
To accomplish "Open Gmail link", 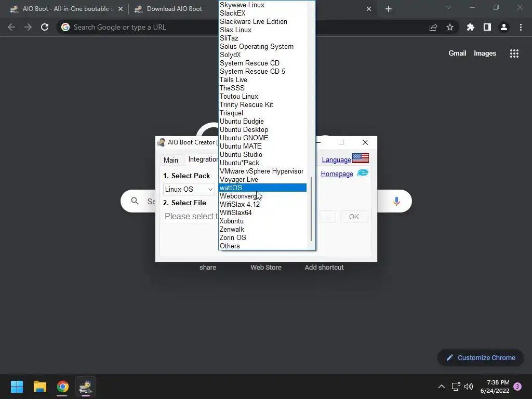I will [457, 54].
